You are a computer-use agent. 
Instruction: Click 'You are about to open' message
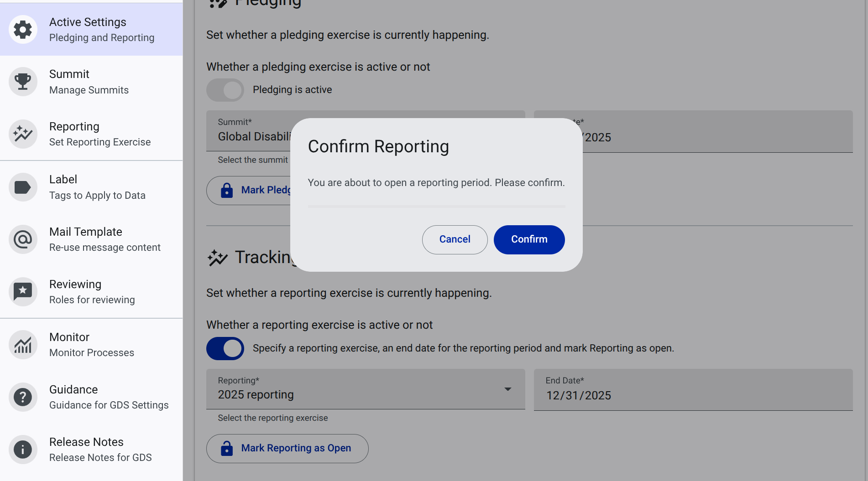click(436, 183)
